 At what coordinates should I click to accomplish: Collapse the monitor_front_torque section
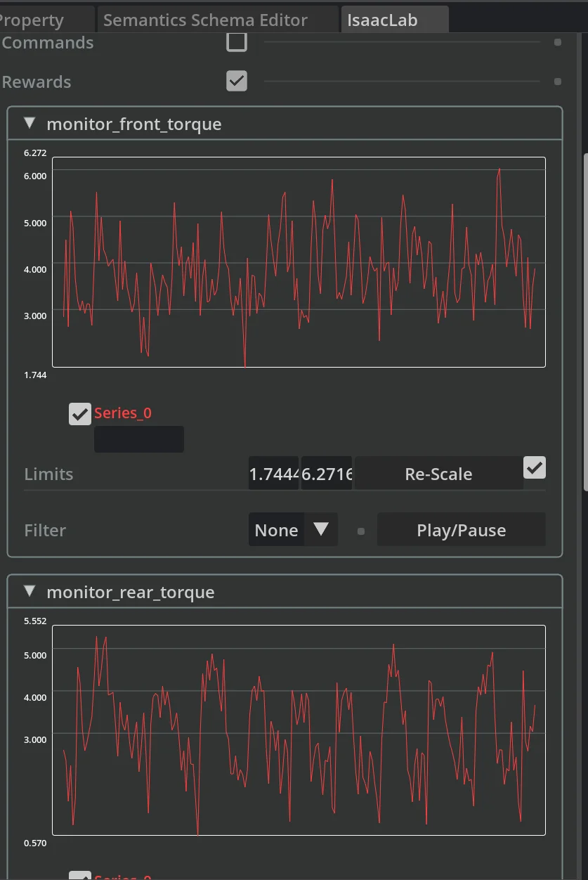point(30,124)
